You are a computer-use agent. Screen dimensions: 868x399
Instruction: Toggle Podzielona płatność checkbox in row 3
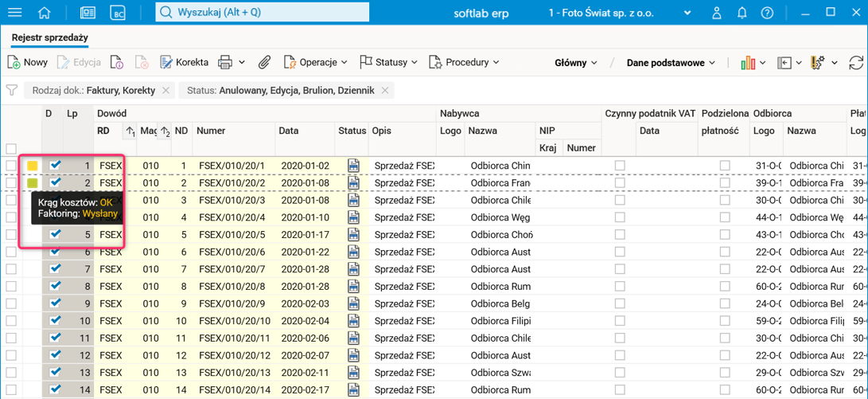click(725, 199)
